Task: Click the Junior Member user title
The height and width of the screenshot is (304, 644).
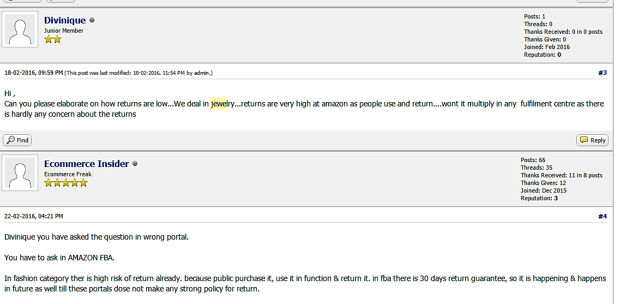Action: point(64,31)
